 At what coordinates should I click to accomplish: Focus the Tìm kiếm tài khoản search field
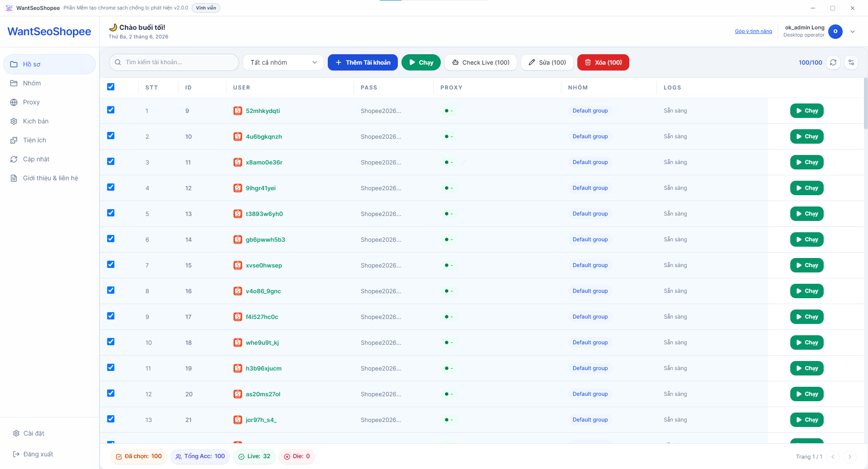point(174,62)
